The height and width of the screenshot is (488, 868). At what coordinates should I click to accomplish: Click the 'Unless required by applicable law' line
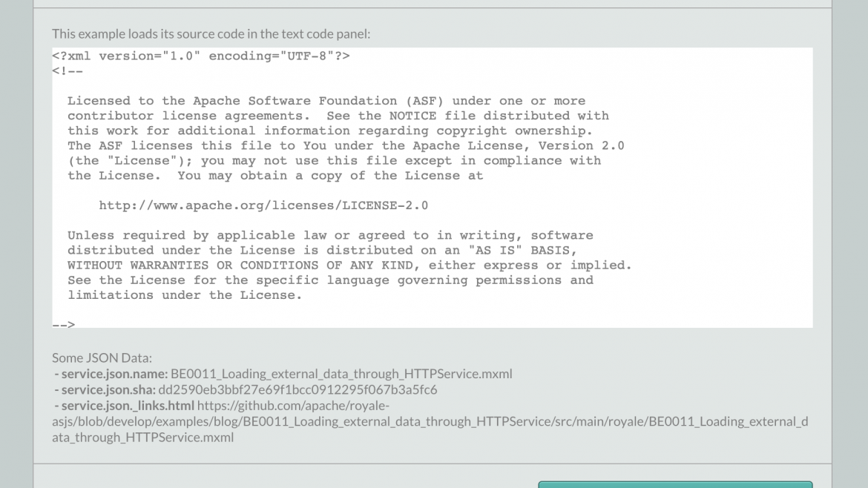(330, 235)
